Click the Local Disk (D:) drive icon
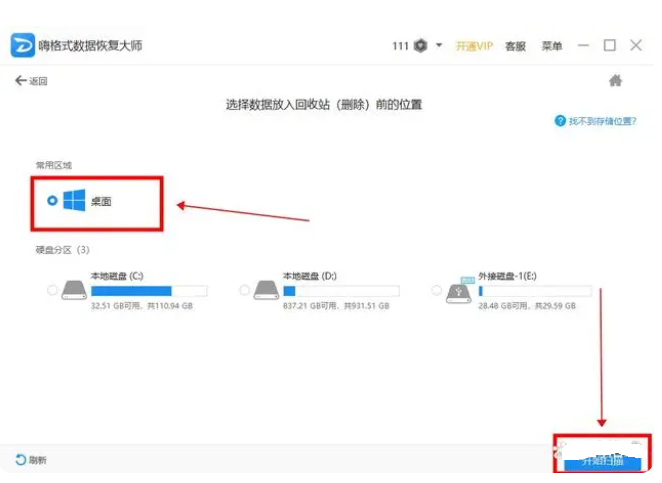The height and width of the screenshot is (483, 662). click(x=266, y=290)
